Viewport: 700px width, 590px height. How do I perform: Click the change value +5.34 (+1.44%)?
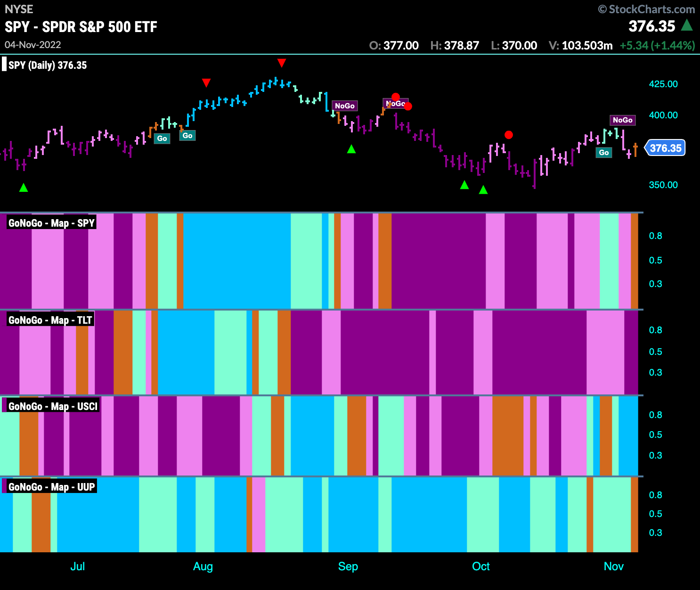pyautogui.click(x=658, y=45)
